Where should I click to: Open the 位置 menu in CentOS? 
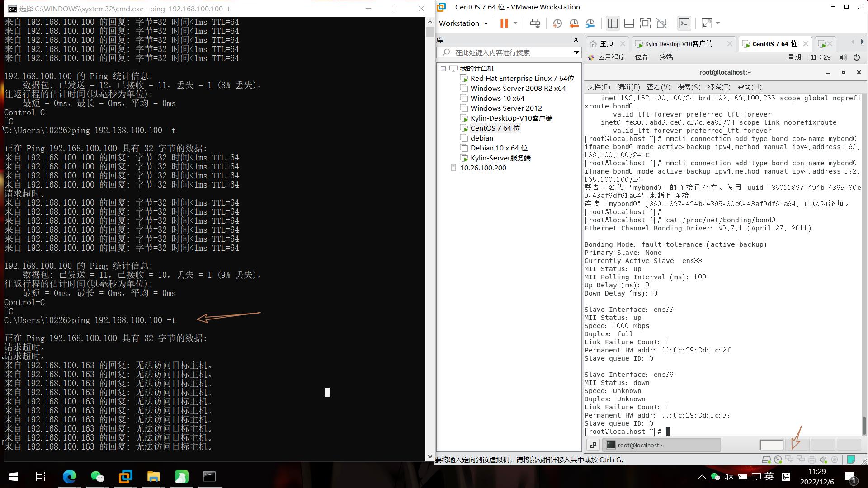[642, 57]
